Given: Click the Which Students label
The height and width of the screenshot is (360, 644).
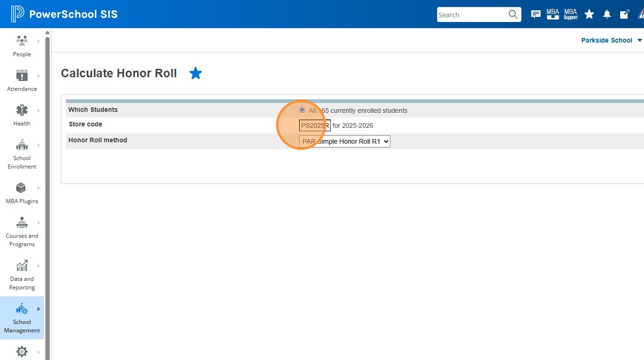Looking at the screenshot, I should point(93,110).
